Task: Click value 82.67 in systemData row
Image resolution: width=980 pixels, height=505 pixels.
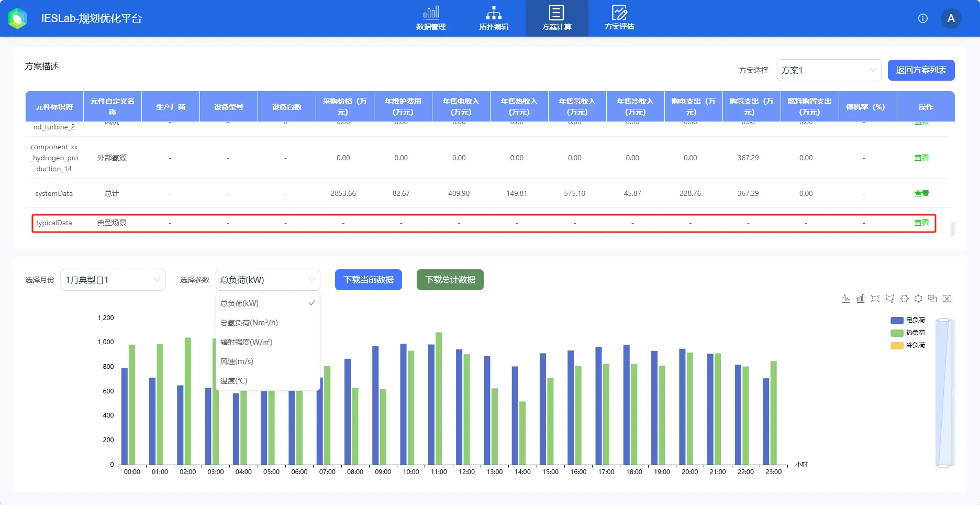Action: (401, 193)
